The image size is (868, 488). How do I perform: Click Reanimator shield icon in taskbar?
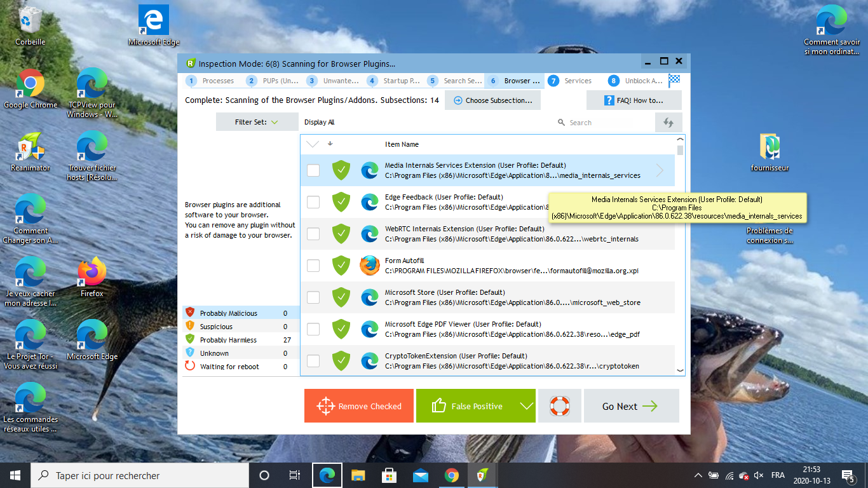[482, 475]
